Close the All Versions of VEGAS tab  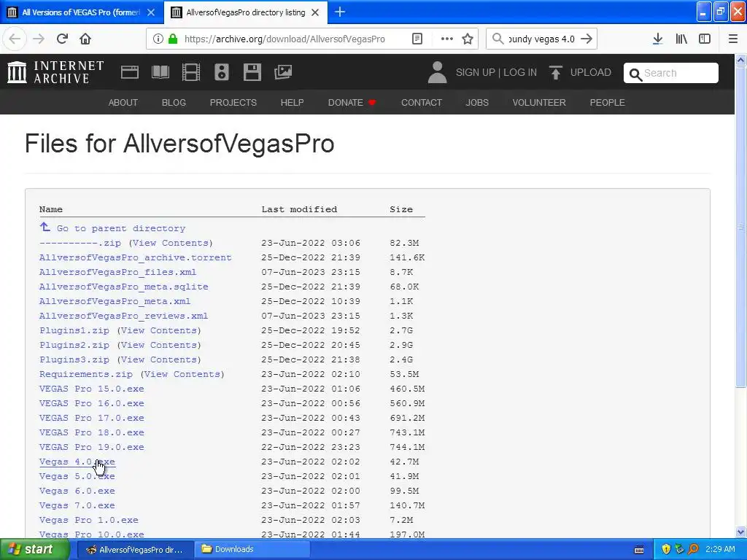coord(151,12)
